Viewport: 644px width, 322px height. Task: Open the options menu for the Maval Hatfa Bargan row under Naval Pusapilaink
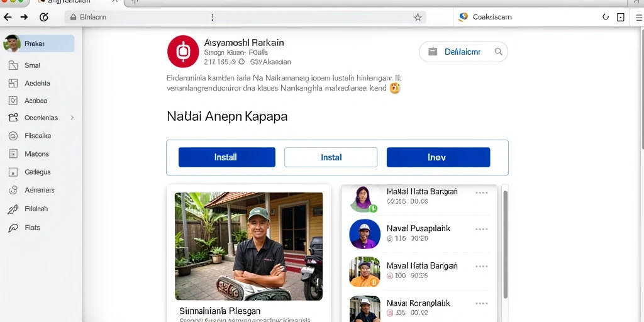coord(481,266)
